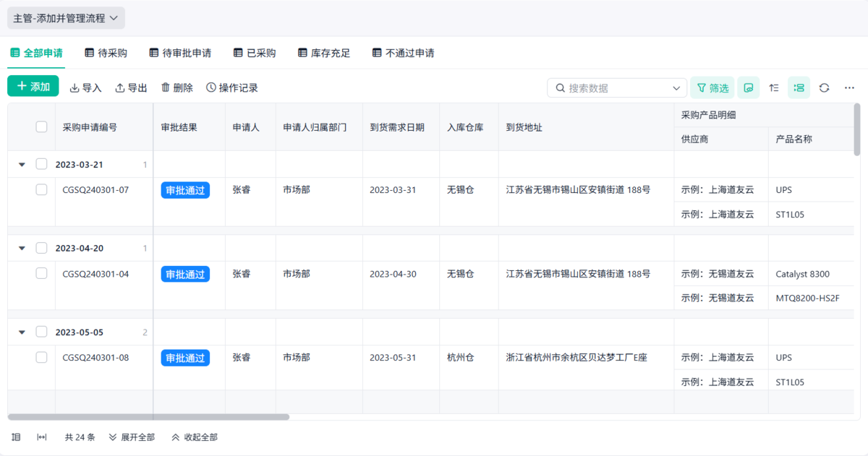
Task: Click the vertical scrollbar on the right
Action: [857, 129]
